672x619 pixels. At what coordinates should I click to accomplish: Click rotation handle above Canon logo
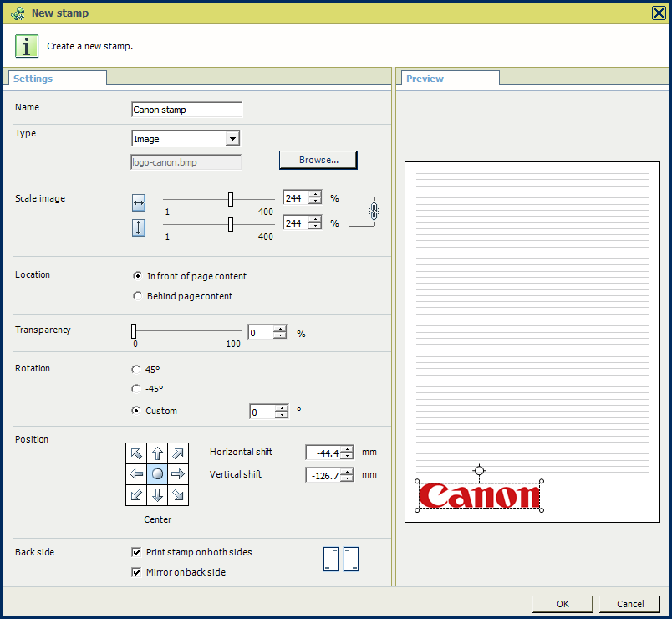tap(479, 471)
